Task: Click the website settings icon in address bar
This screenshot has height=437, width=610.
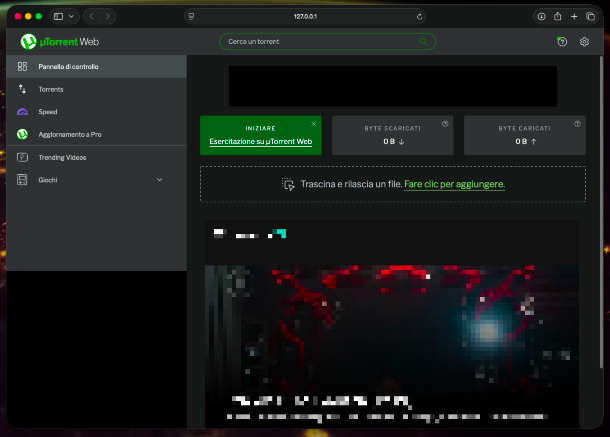Action: pyautogui.click(x=191, y=16)
